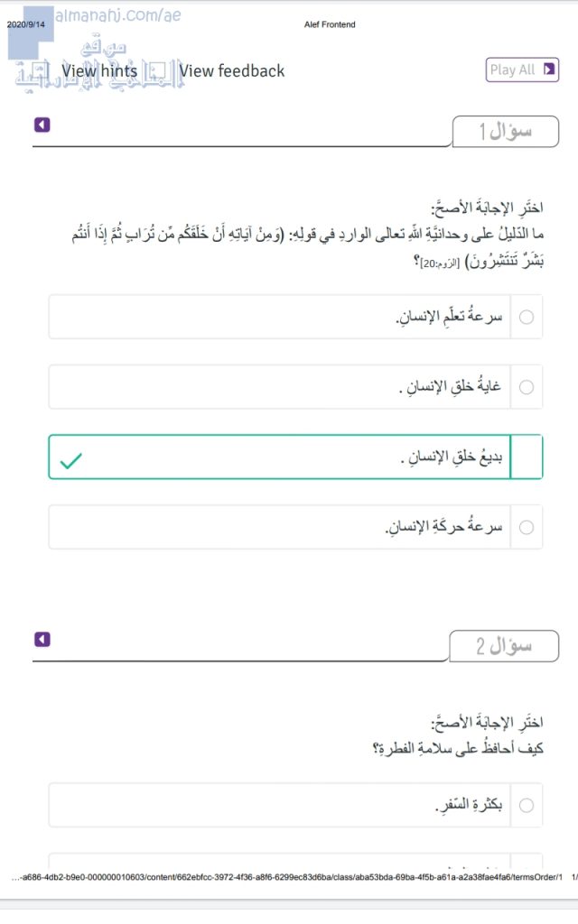Open View hints
578x924 pixels.
point(99,70)
